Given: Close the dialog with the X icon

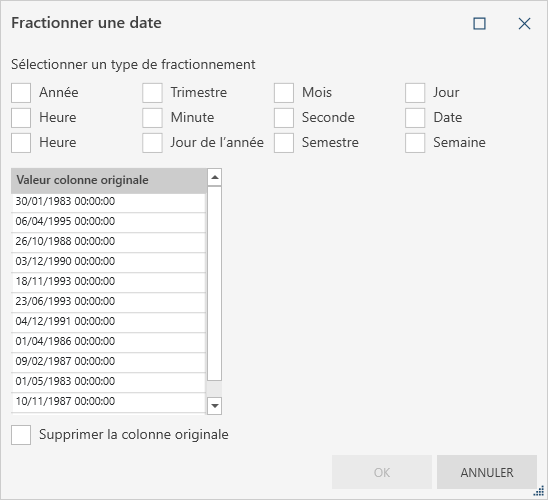Looking at the screenshot, I should tap(524, 24).
